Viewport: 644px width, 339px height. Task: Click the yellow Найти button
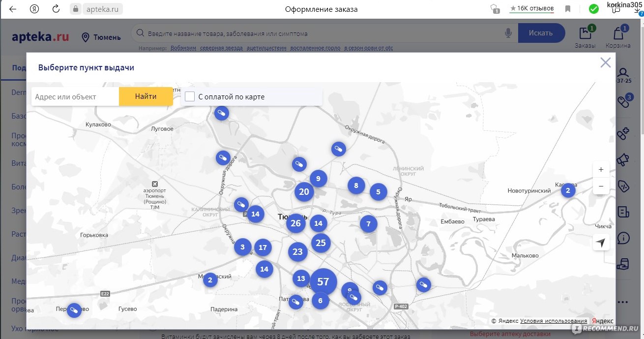pyautogui.click(x=146, y=96)
